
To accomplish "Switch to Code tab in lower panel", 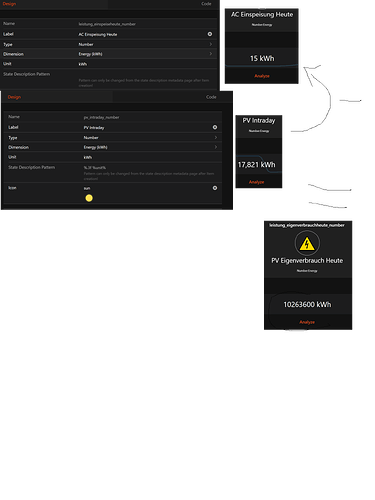I will pos(211,97).
